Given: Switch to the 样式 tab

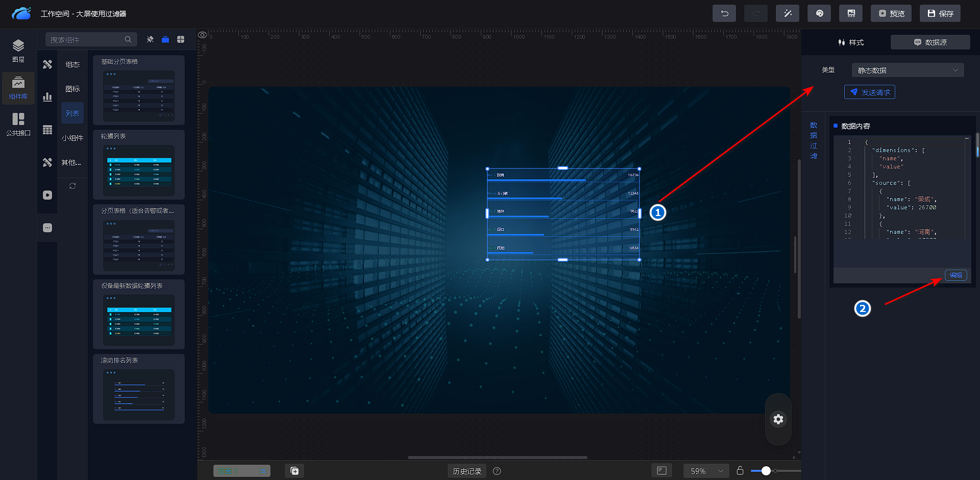Looking at the screenshot, I should tap(850, 42).
